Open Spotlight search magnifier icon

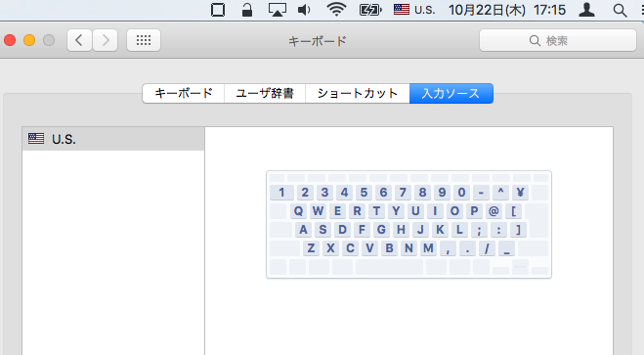point(620,10)
